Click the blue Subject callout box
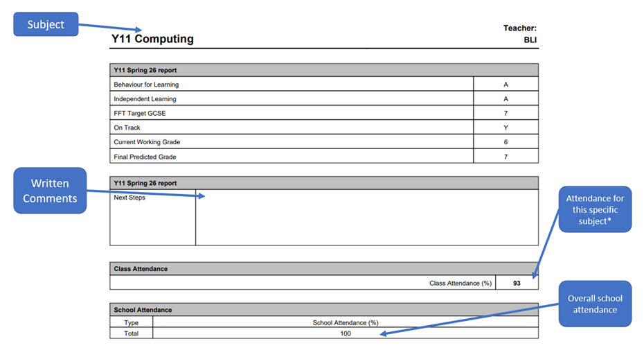The height and width of the screenshot is (357, 644). click(x=46, y=25)
